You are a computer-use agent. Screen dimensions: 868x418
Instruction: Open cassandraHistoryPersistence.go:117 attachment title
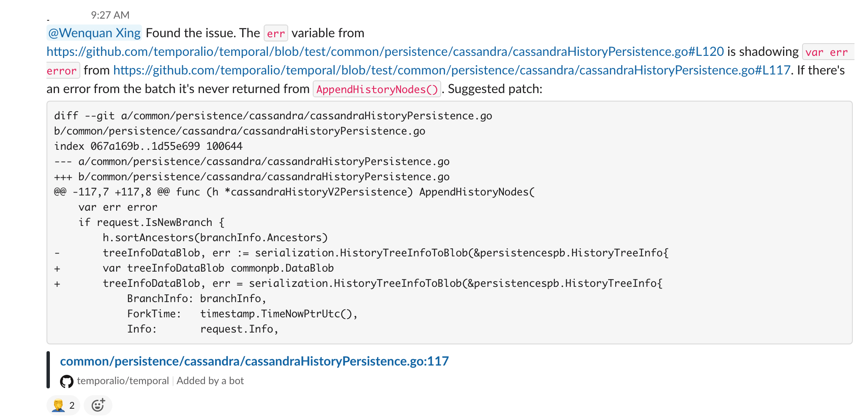tap(254, 361)
